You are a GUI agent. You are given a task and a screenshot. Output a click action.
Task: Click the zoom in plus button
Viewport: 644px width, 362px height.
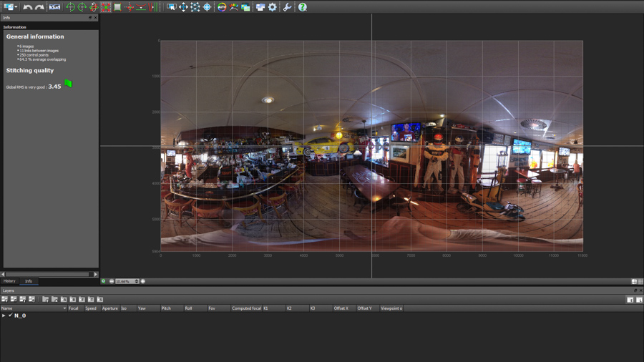(143, 281)
